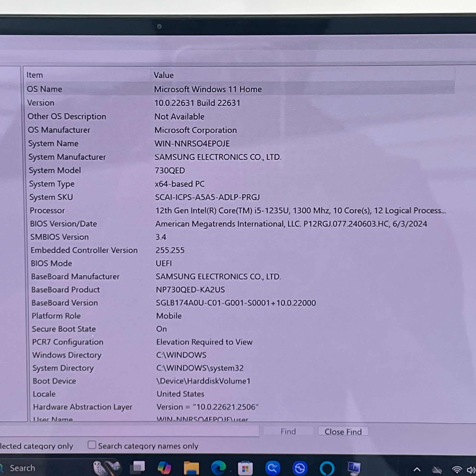This screenshot has width=476, height=476.
Task: Click value WIN-NNRSO4EPOJE in System Name row
Action: point(192,143)
